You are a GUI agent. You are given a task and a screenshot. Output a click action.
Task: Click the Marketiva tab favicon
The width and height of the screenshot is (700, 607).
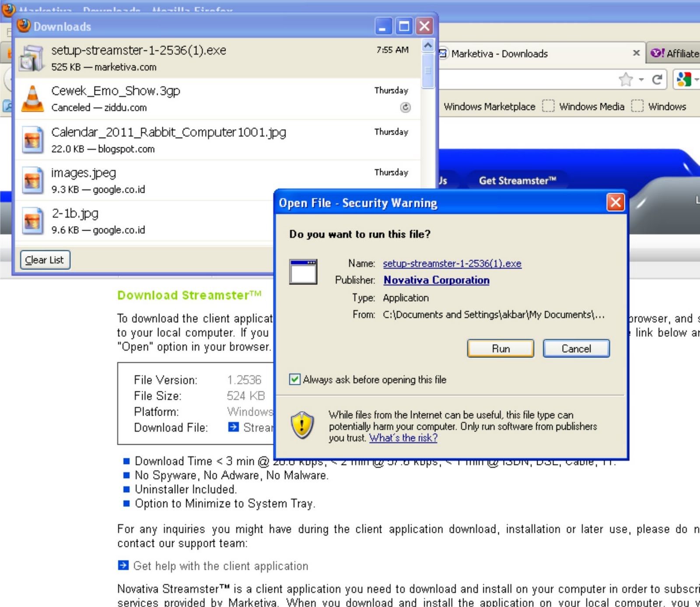[443, 54]
